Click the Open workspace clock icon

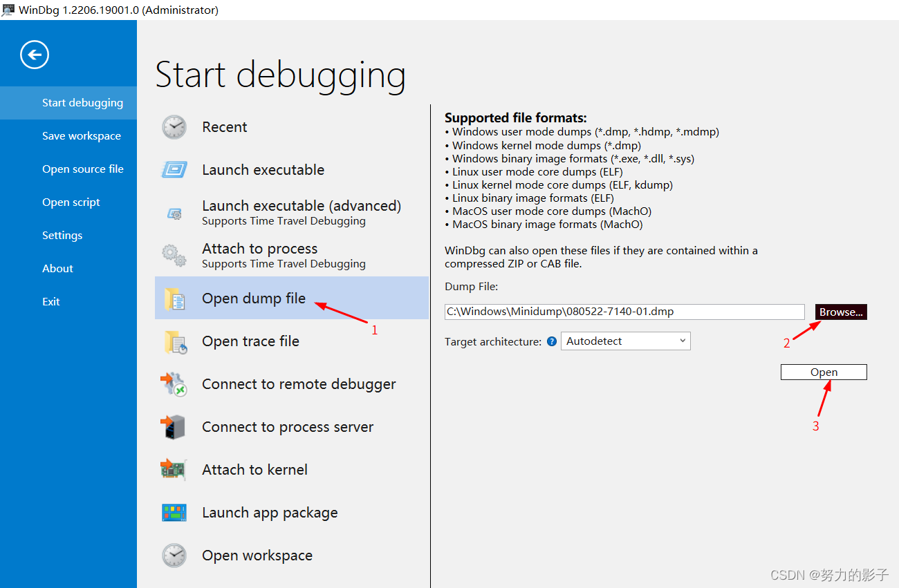[x=174, y=556]
